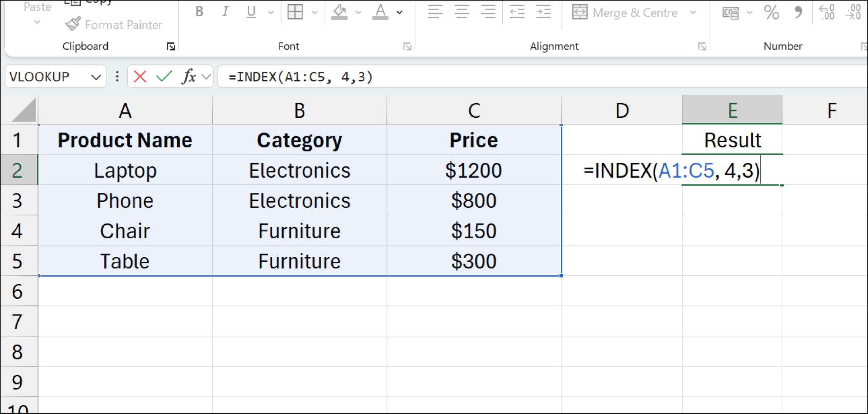Click the Insert Function fx icon
The width and height of the screenshot is (868, 414).
pyautogui.click(x=188, y=77)
